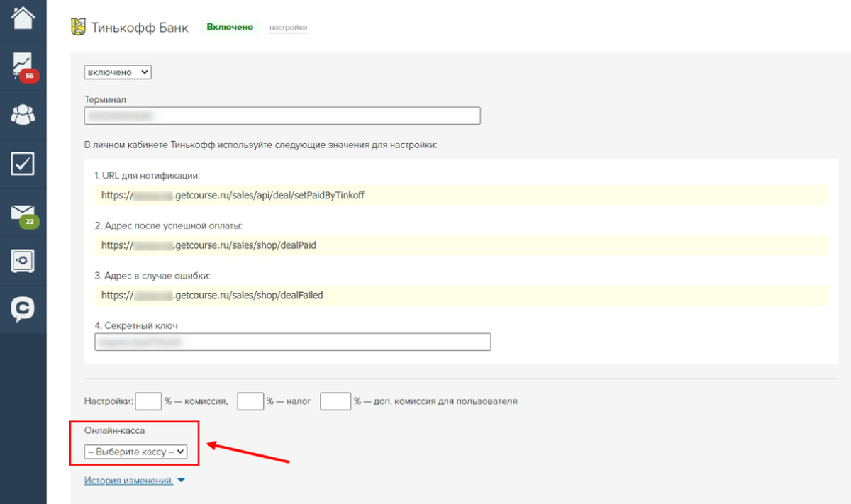Click the 'Онлайн-касса' label
This screenshot has height=504, width=851.
click(x=114, y=430)
